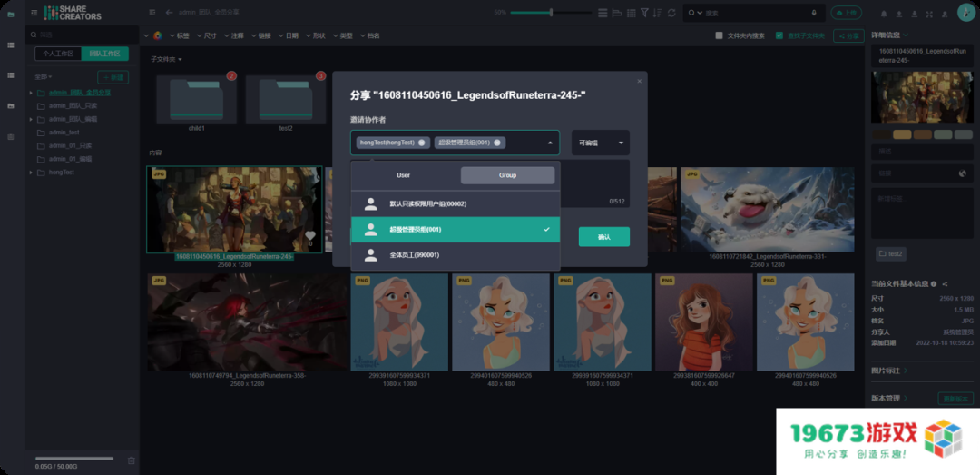Click the refresh icon in top toolbar
The height and width of the screenshot is (475, 980).
pos(671,13)
